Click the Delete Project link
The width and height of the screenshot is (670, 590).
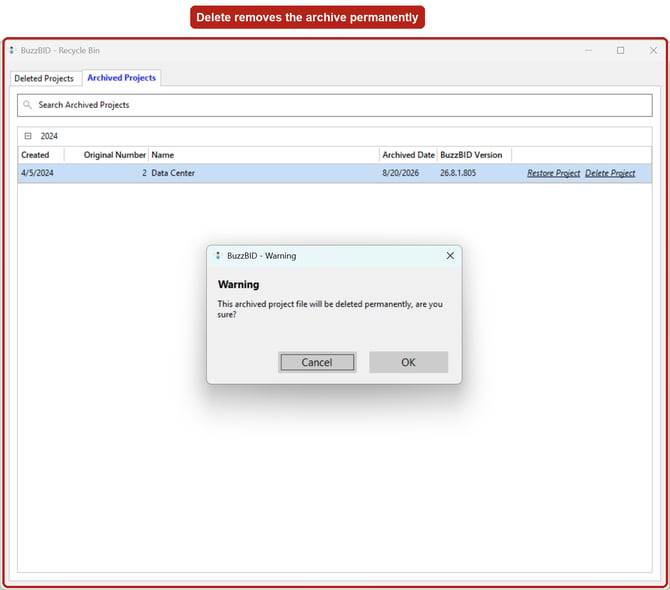point(610,173)
